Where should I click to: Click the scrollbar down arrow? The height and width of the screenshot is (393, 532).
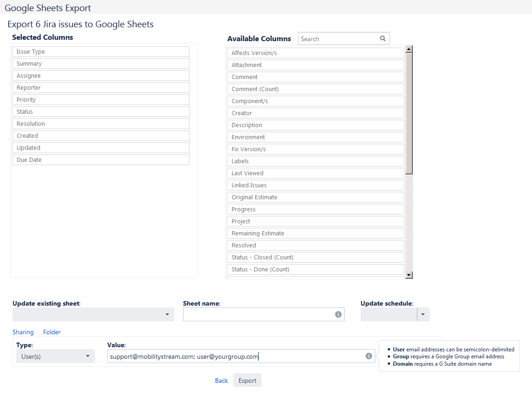pos(409,275)
